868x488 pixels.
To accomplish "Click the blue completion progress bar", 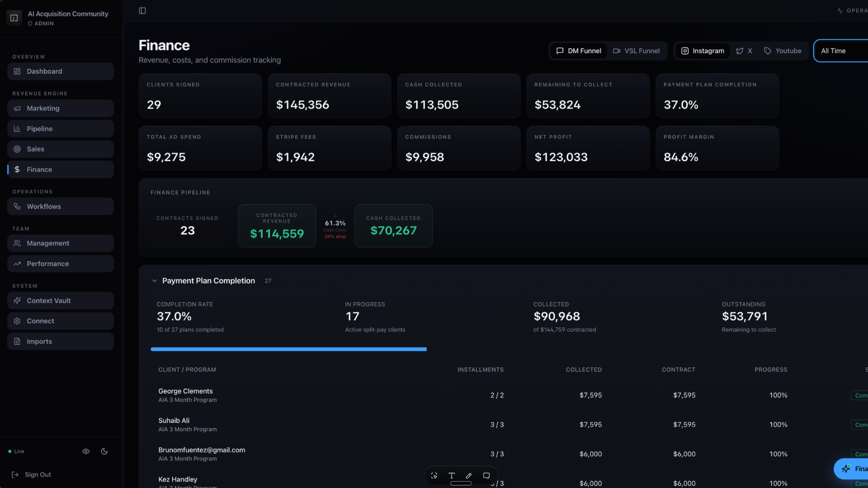I will 288,349.
